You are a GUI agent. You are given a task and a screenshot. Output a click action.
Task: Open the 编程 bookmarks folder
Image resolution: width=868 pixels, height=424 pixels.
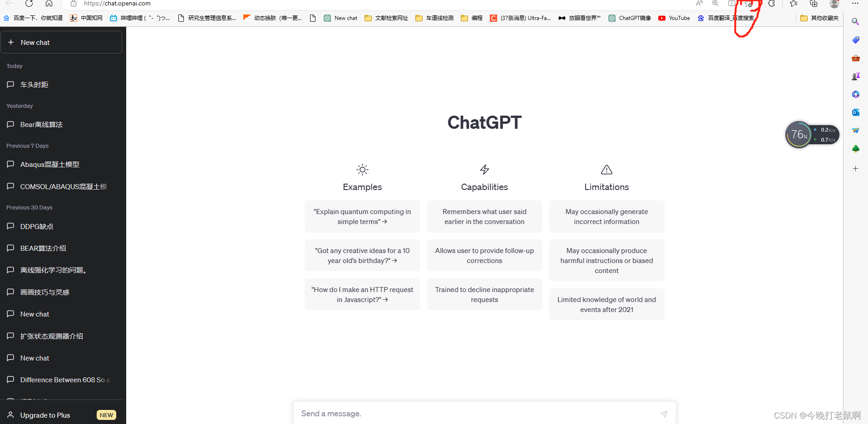[472, 18]
